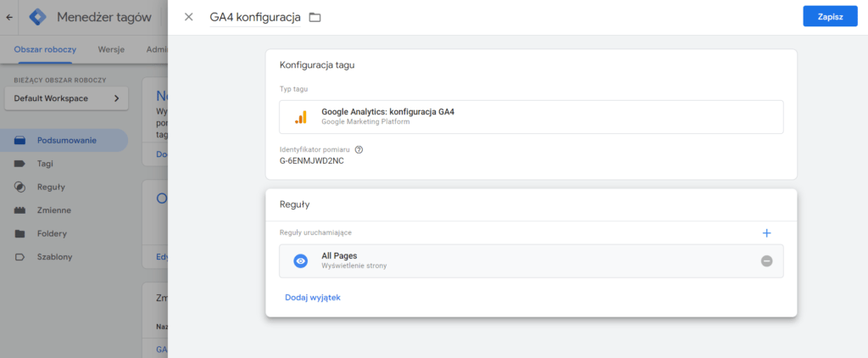Screen dimensions: 868x358
Task: Switch to Wersje tab
Action: click(111, 50)
